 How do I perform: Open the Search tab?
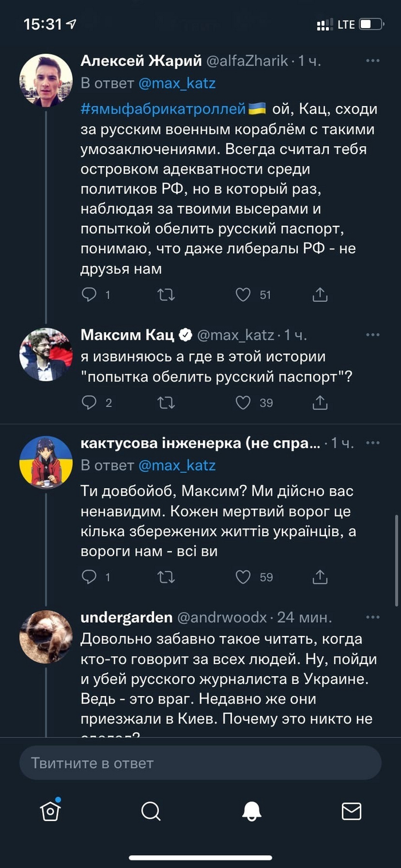pos(151,811)
